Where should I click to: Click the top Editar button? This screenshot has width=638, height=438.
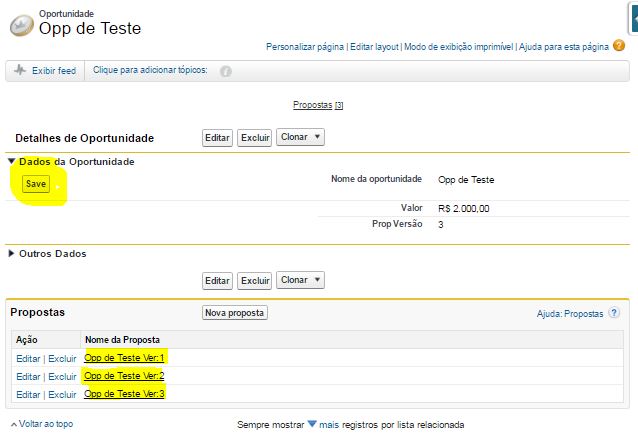(217, 137)
